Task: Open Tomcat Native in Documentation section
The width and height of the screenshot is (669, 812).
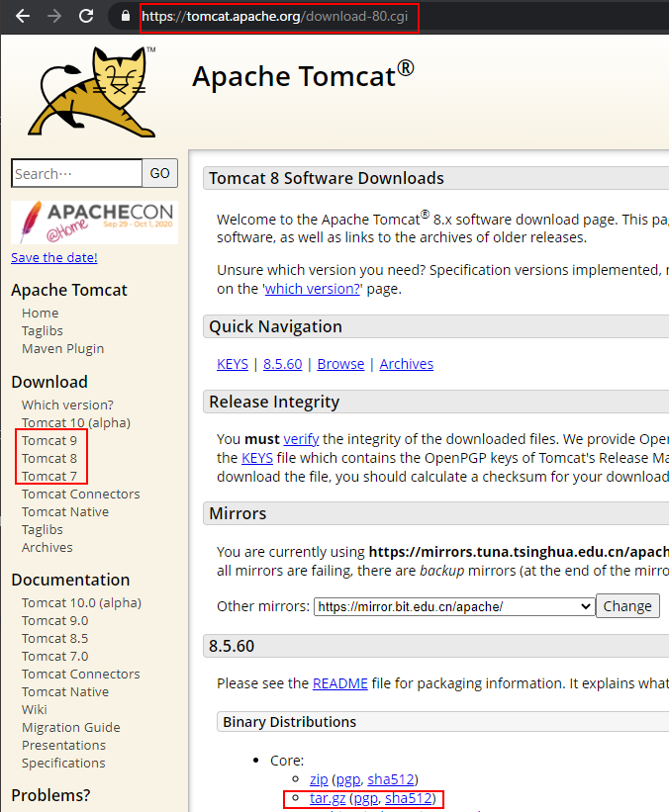Action: (65, 692)
